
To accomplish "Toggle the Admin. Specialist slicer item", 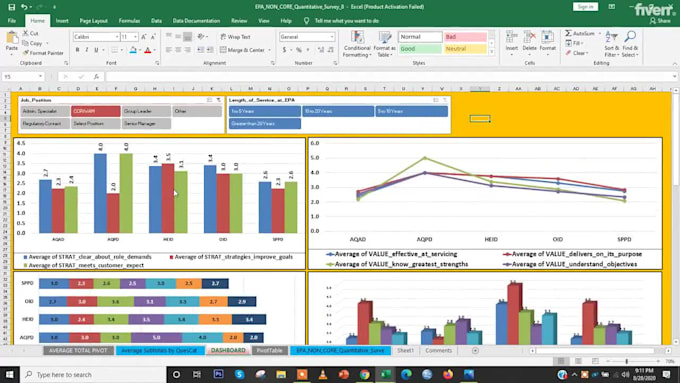I will (x=45, y=111).
